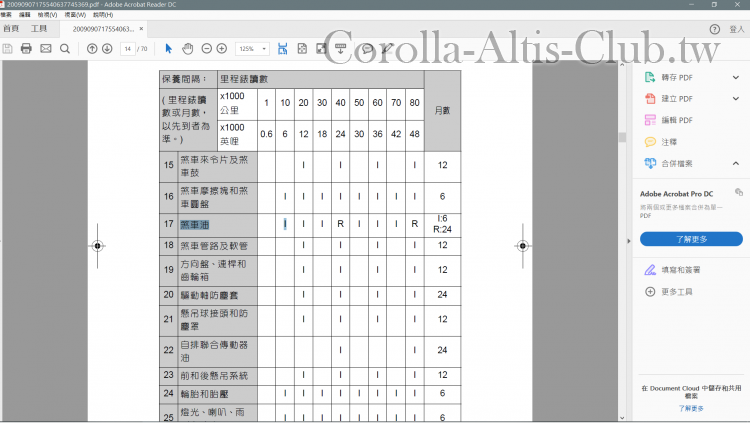Open the 125% zoom level dropdown
Viewport: 750px width, 423px height.
[x=251, y=48]
